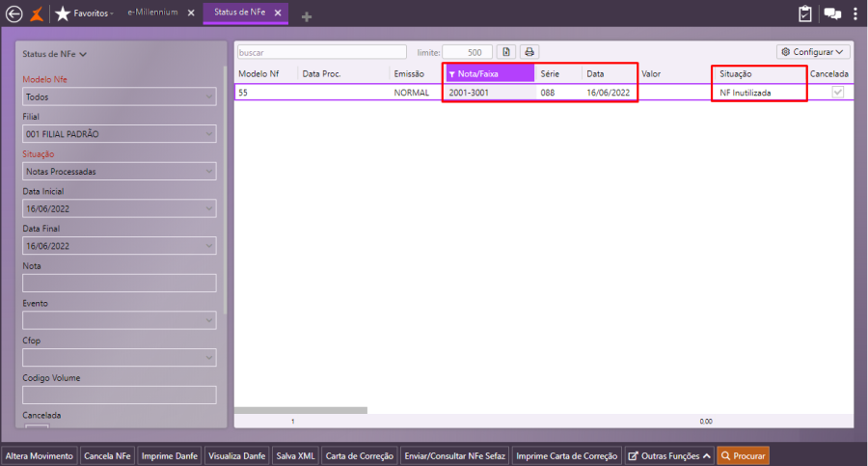Screen dimensions: 868x466
Task: Expand the Outras Funções menu
Action: [x=669, y=456]
